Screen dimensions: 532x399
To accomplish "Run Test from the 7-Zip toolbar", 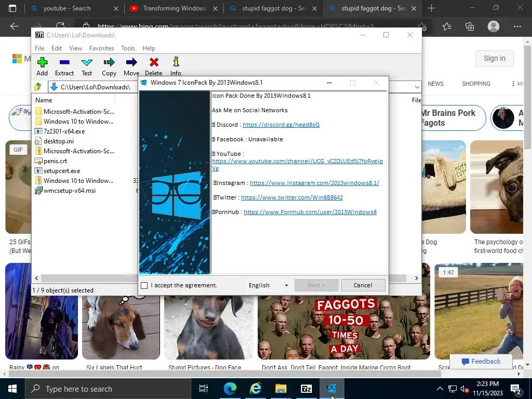I will point(87,66).
